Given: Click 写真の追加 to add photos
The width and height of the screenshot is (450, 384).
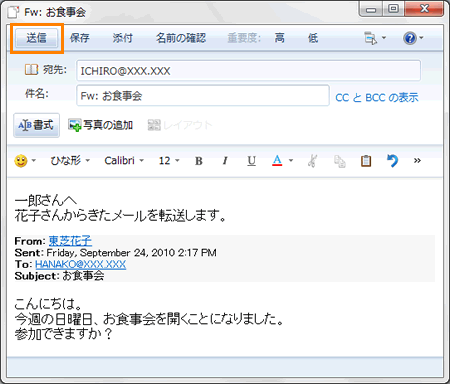Looking at the screenshot, I should 101,125.
